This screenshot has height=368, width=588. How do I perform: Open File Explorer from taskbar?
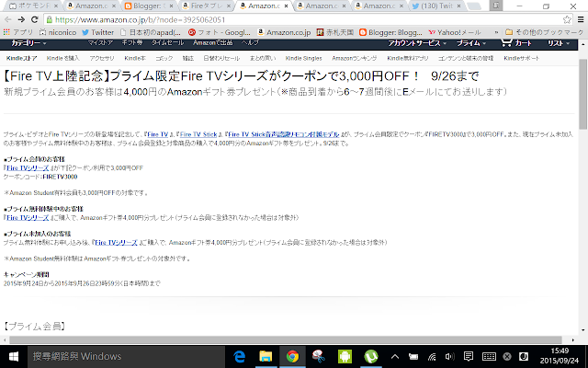[266, 356]
